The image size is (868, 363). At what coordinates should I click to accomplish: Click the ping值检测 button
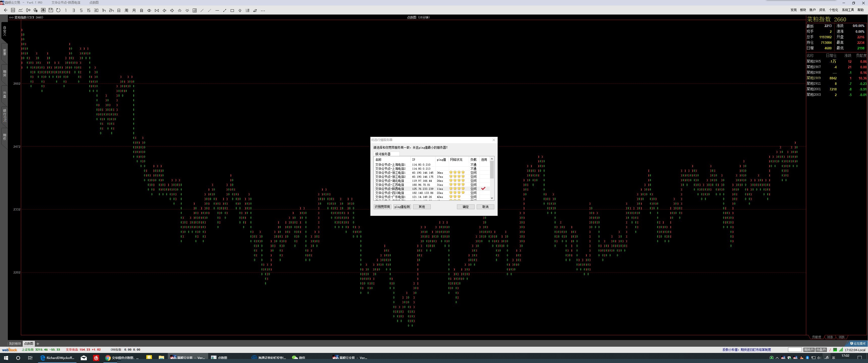[x=402, y=207]
